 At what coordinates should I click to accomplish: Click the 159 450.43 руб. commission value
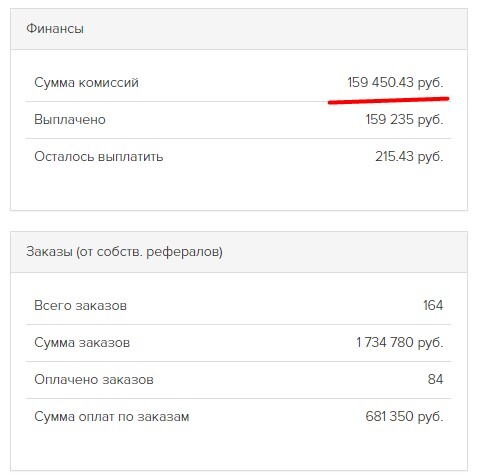point(395,82)
